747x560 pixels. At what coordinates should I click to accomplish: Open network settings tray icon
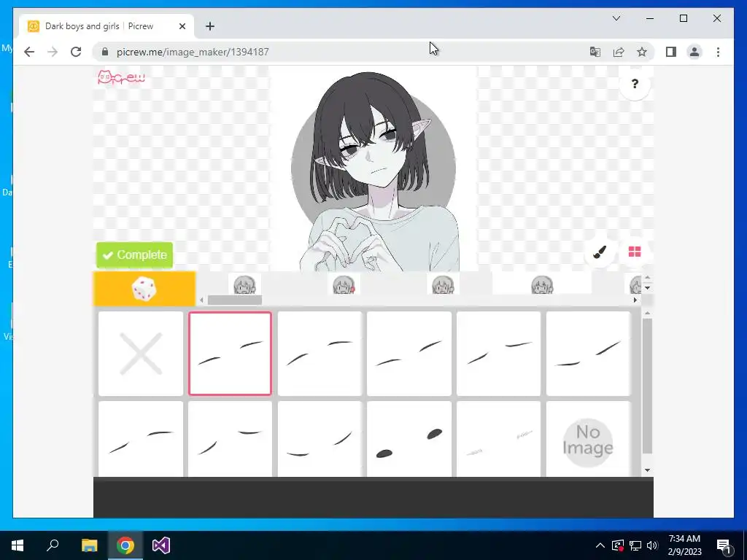click(635, 545)
